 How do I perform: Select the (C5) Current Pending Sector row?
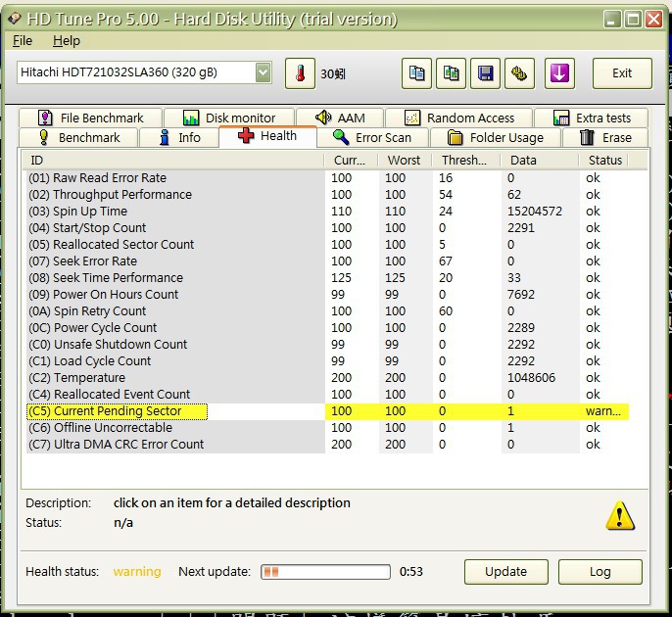327,411
